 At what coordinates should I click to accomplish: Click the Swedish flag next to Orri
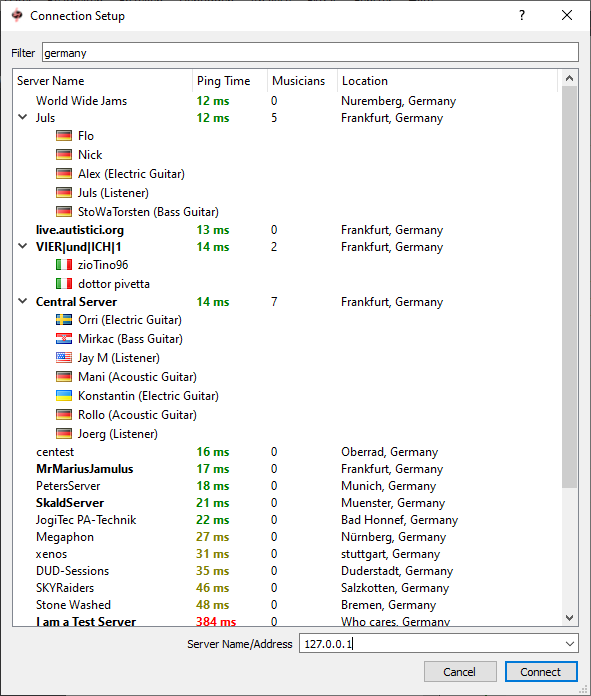64,320
